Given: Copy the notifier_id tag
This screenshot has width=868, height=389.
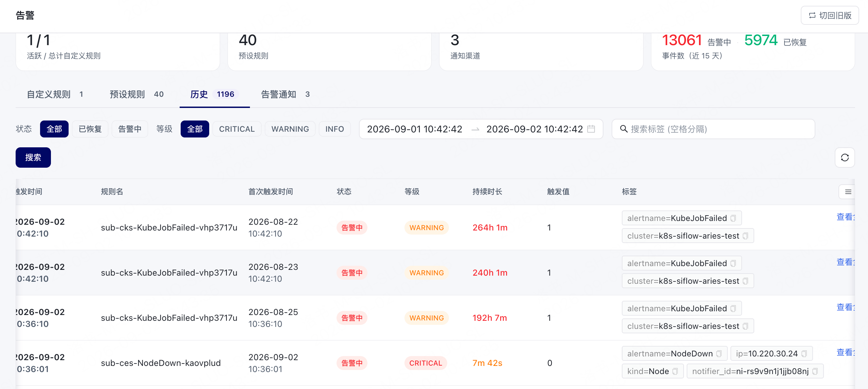Looking at the screenshot, I should 815,371.
